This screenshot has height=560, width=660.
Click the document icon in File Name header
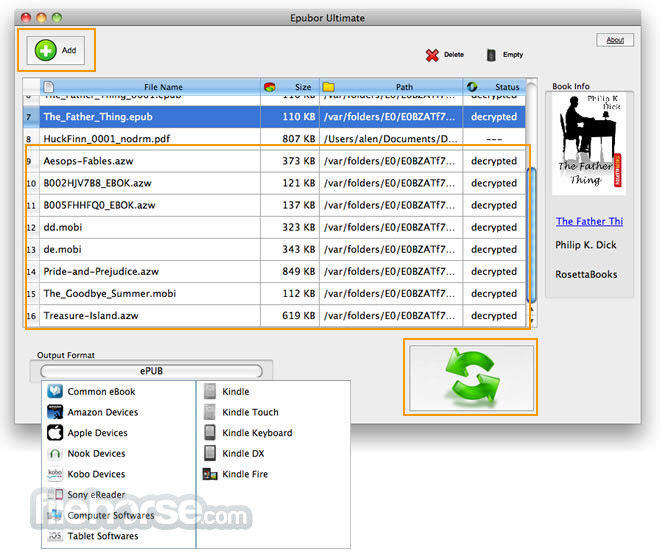point(49,87)
